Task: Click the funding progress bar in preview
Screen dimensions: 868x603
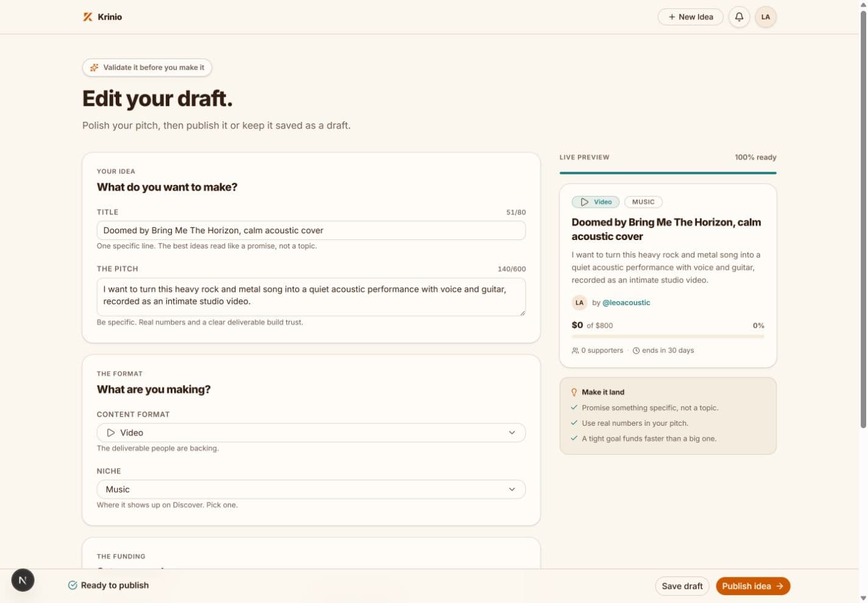Action: click(x=668, y=336)
